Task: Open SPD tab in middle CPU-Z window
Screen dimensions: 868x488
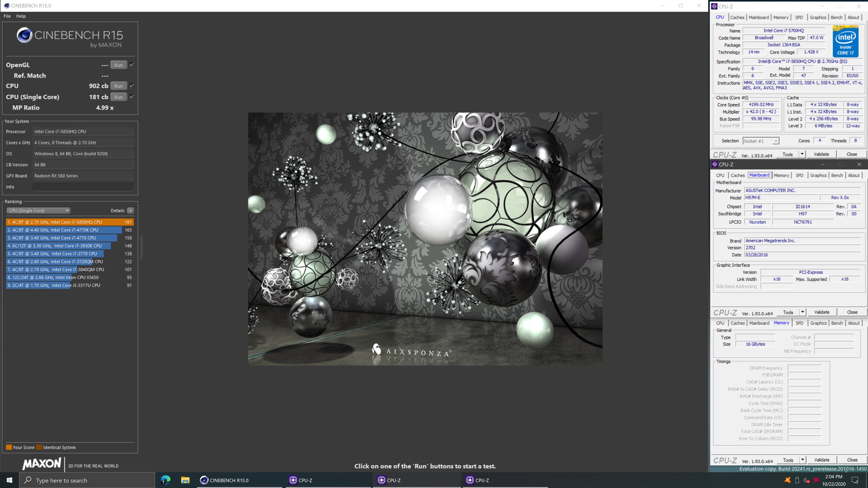Action: coord(799,176)
